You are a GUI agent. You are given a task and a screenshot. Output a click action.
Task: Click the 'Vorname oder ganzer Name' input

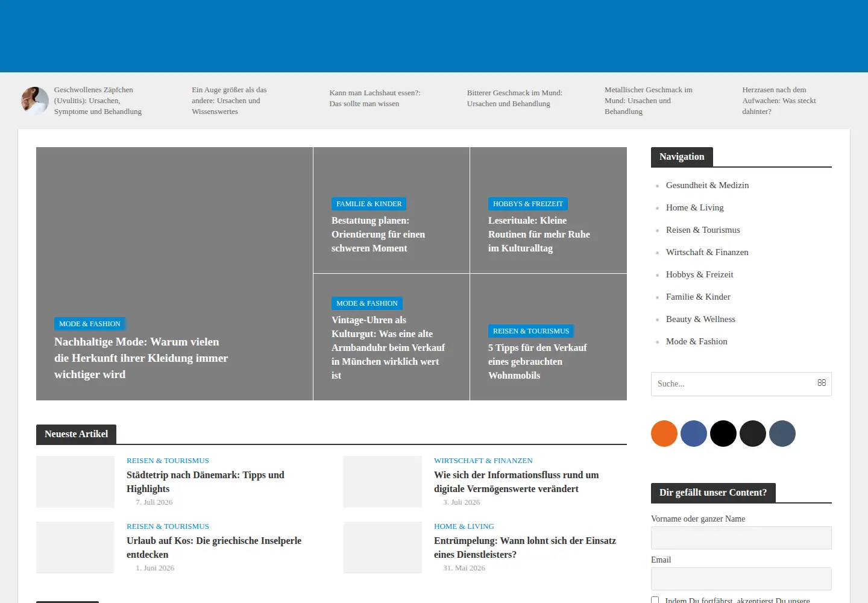tap(741, 538)
